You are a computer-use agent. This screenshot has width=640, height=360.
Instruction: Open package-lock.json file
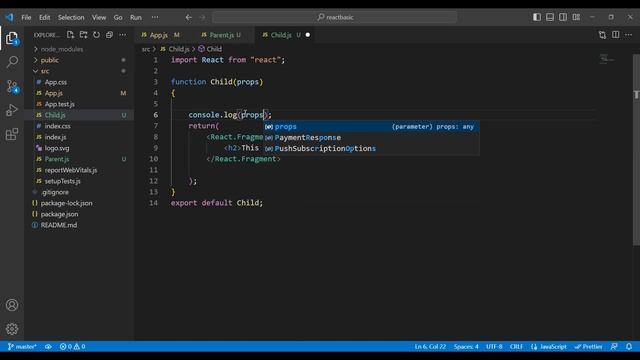coord(67,203)
